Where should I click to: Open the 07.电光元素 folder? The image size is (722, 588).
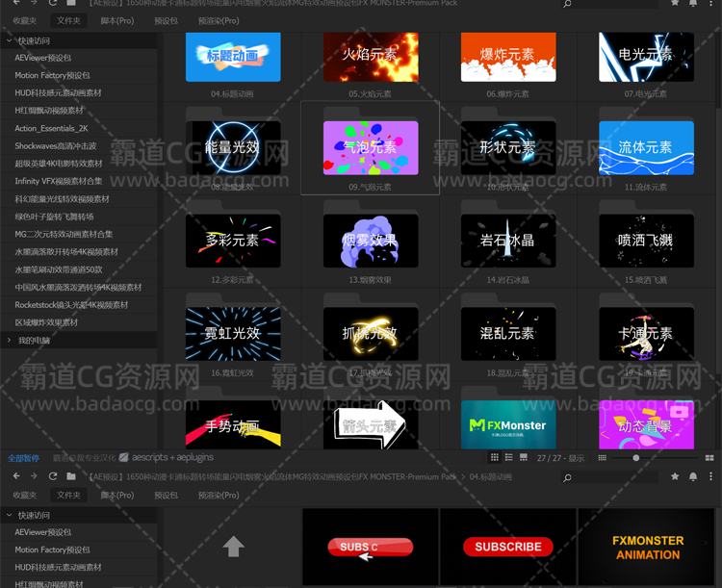click(x=646, y=57)
